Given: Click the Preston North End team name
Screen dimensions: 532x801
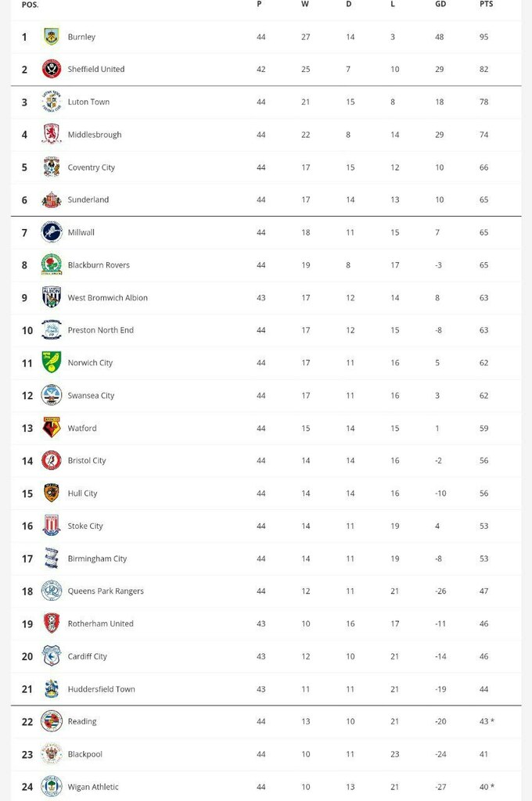Looking at the screenshot, I should [x=100, y=330].
